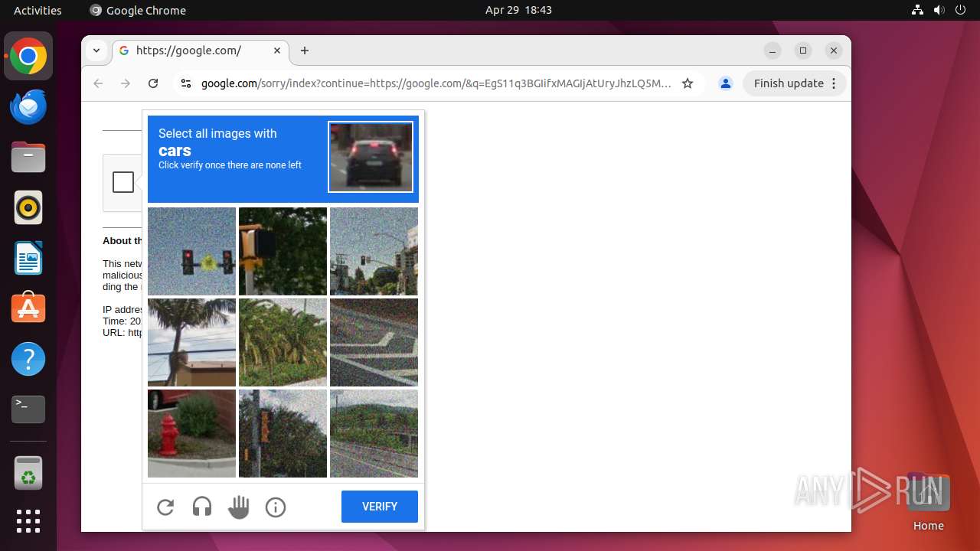Image resolution: width=980 pixels, height=551 pixels.
Task: Open Trash from the dock
Action: pyautogui.click(x=28, y=472)
